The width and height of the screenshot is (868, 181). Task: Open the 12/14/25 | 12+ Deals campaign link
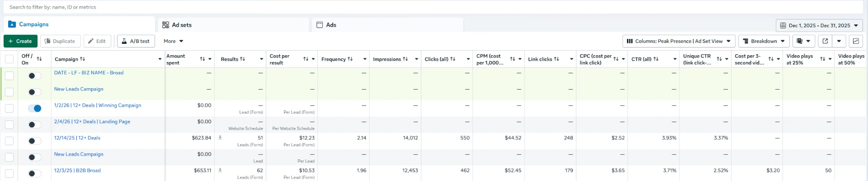tap(77, 138)
